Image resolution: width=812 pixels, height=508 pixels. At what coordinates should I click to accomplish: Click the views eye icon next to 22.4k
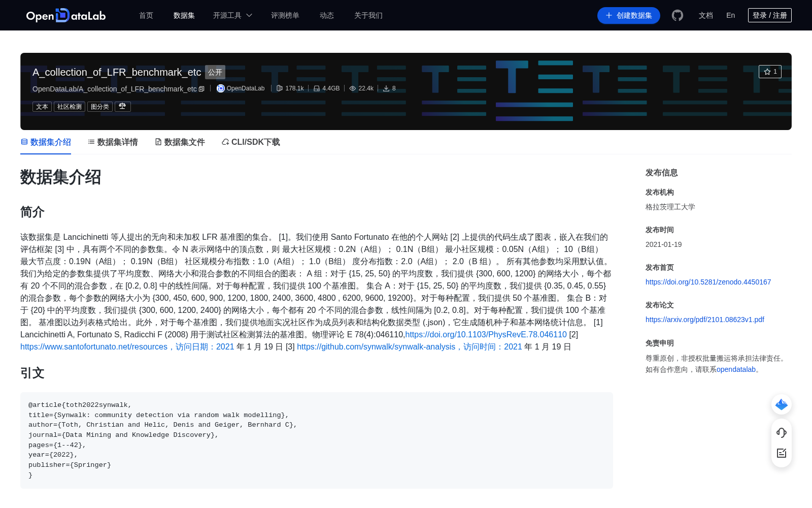pos(353,88)
